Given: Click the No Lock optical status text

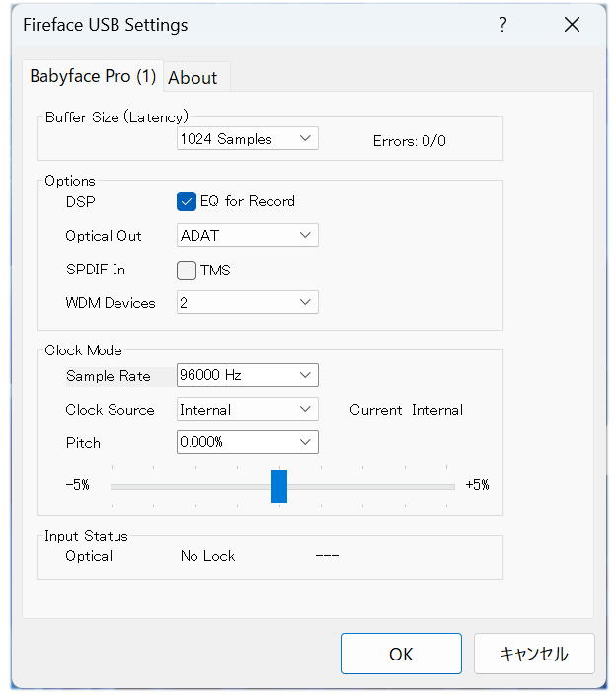Looking at the screenshot, I should [x=207, y=556].
